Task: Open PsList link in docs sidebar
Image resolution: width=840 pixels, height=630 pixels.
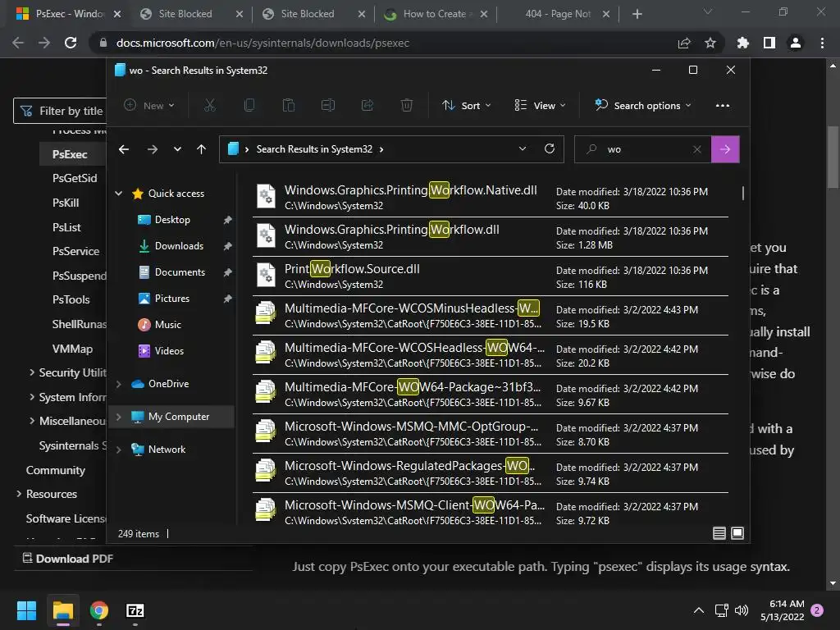Action: (66, 227)
